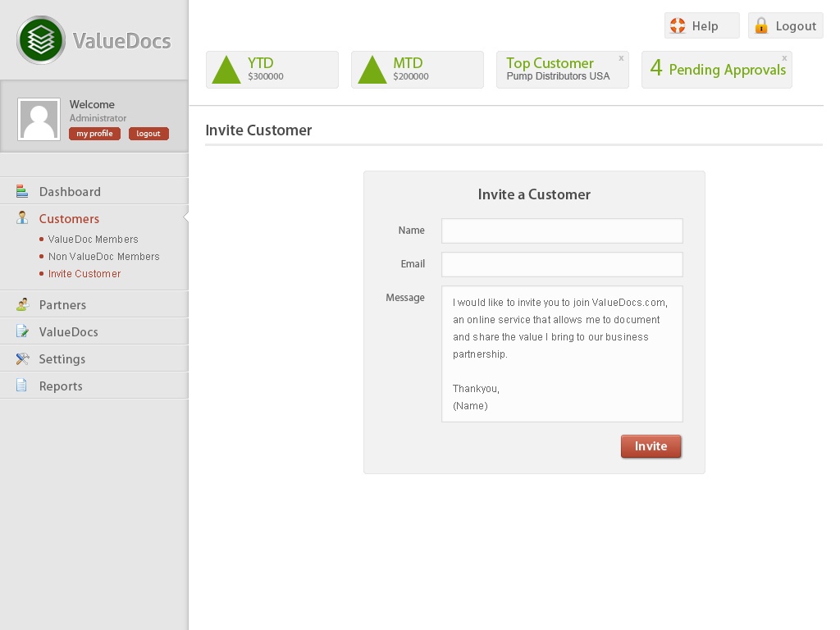
Task: Click the Help lifebuoy icon
Action: point(678,25)
